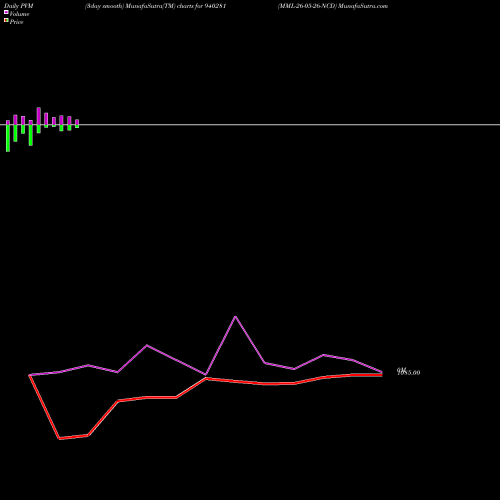Click the magenta Volume legend swatch
Image resolution: width=500 pixels, height=500 pixels.
click(6, 12)
